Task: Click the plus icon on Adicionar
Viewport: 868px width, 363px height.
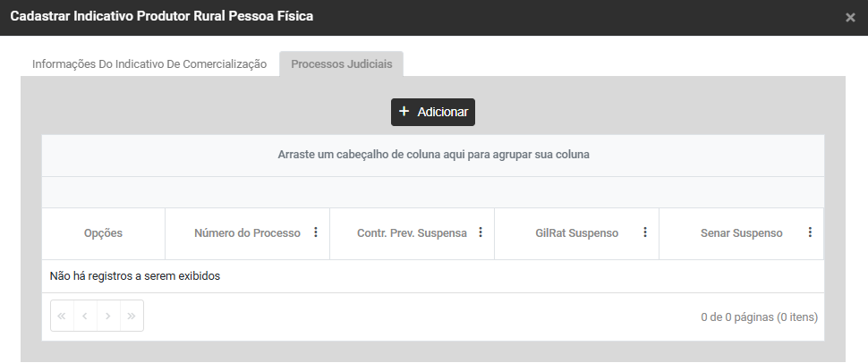Action: tap(404, 112)
